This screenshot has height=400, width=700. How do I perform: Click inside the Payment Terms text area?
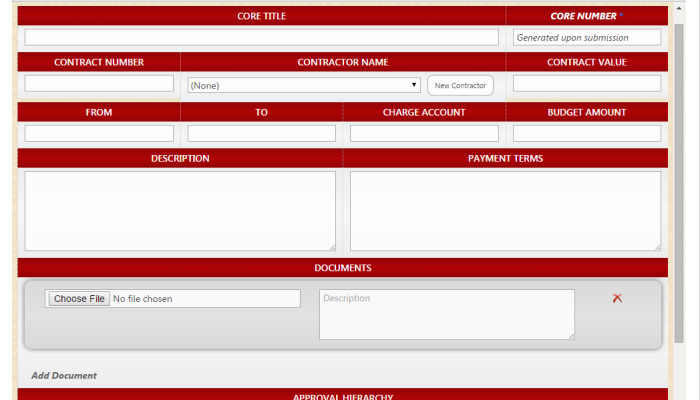[505, 210]
